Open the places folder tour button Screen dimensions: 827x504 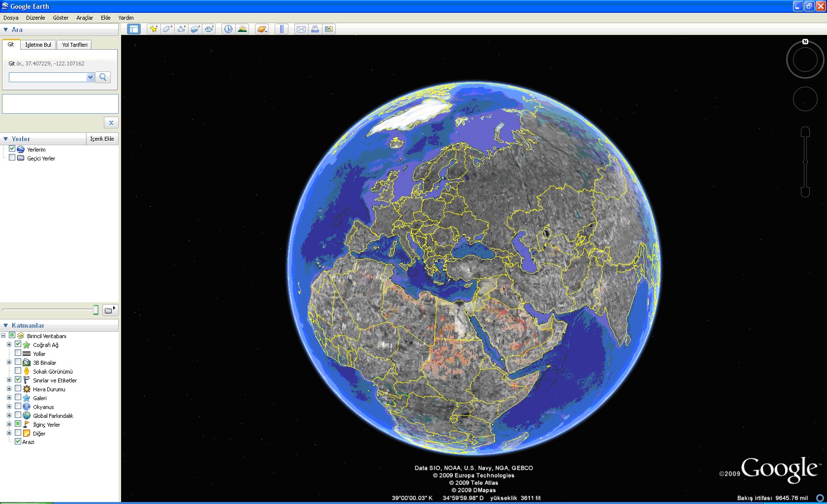coord(110,310)
